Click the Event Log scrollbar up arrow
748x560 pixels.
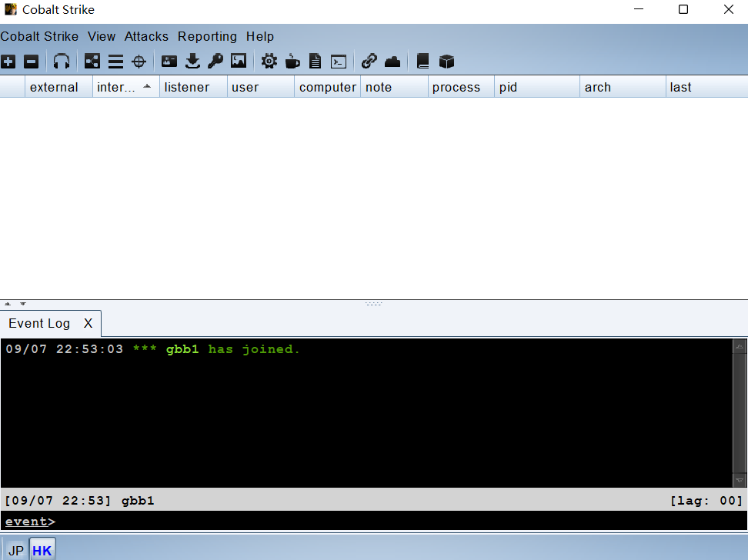point(740,346)
